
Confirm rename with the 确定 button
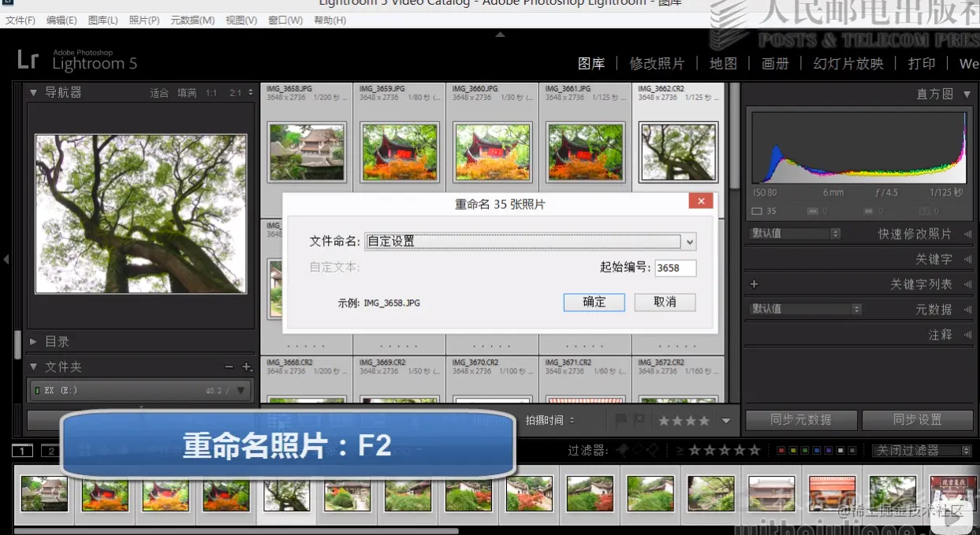coord(594,302)
